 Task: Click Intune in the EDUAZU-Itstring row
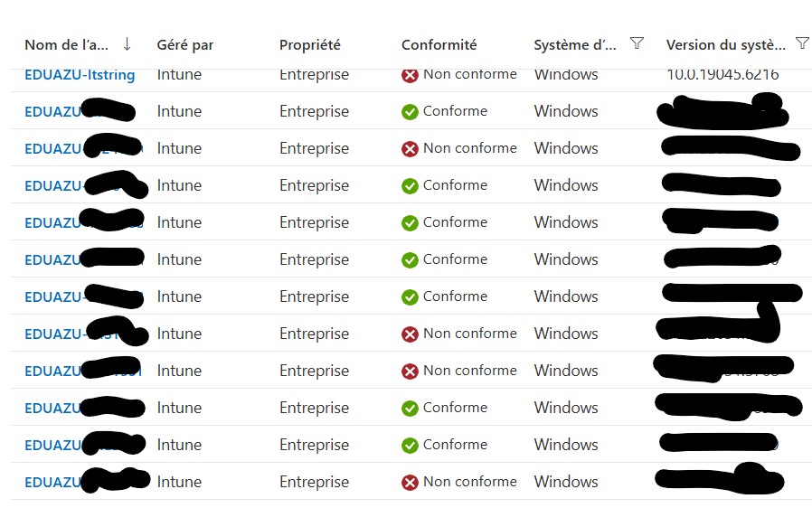pyautogui.click(x=179, y=75)
